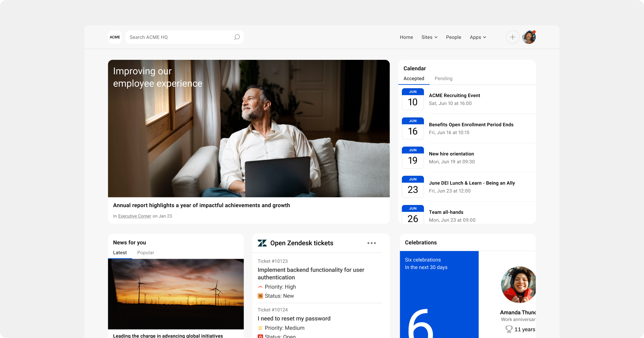This screenshot has width=644, height=338.
Task: Expand the Apps dropdown
Action: coord(478,37)
